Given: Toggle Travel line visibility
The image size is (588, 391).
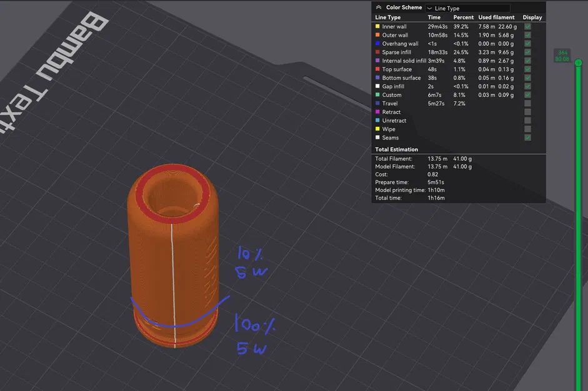Looking at the screenshot, I should [x=527, y=103].
